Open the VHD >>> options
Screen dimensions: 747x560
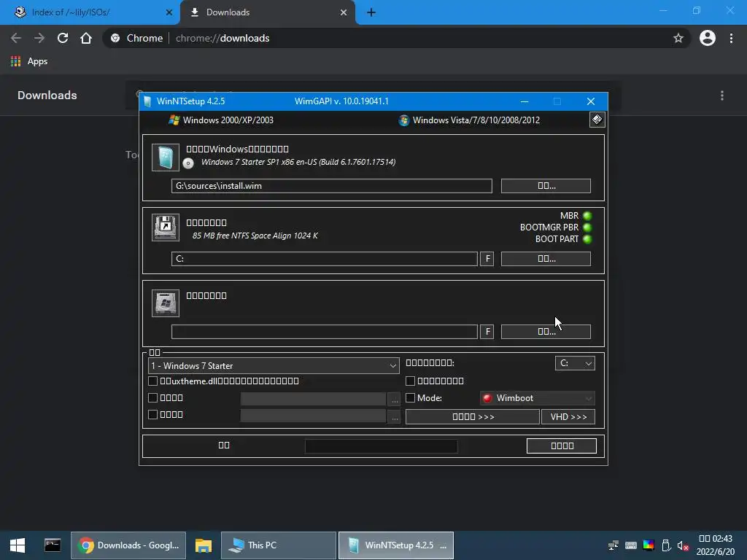tap(568, 416)
